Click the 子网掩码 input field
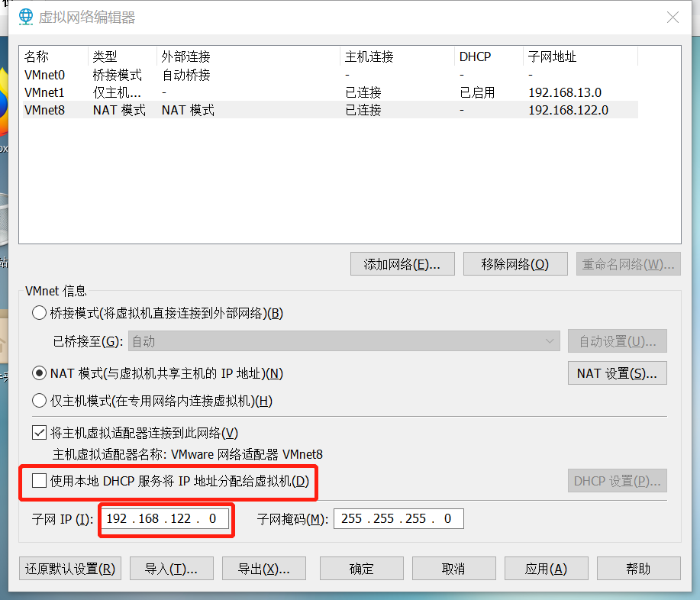The width and height of the screenshot is (700, 600). [398, 519]
